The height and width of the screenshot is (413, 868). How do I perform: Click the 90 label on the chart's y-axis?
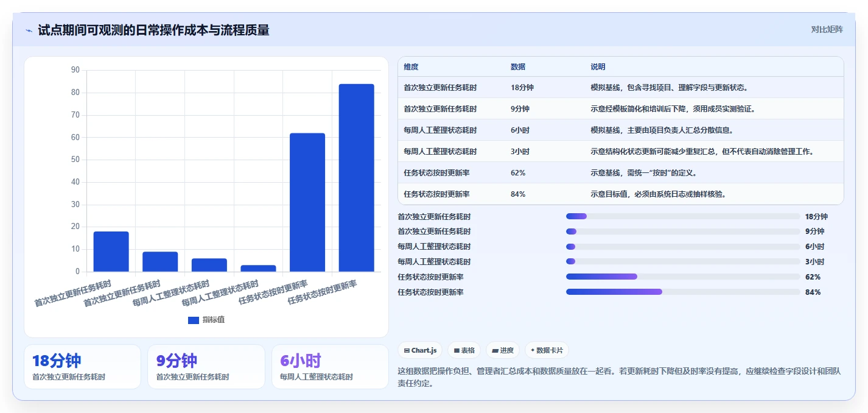tap(75, 70)
